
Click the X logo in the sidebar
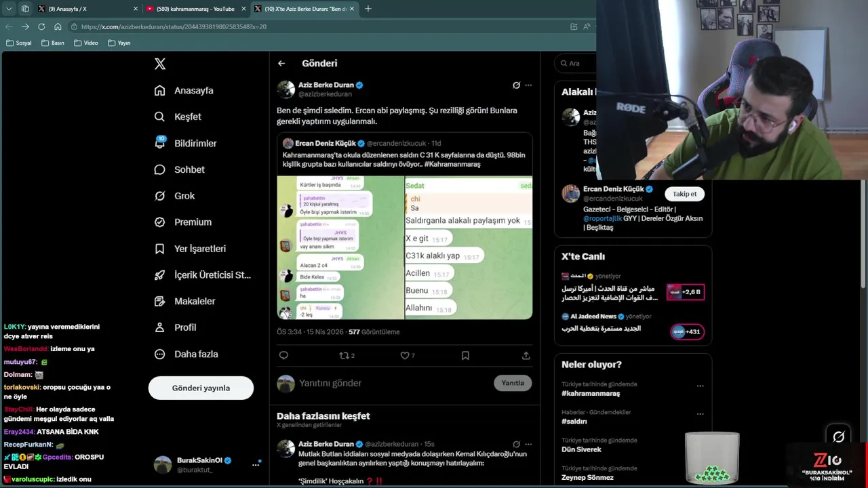pos(159,64)
